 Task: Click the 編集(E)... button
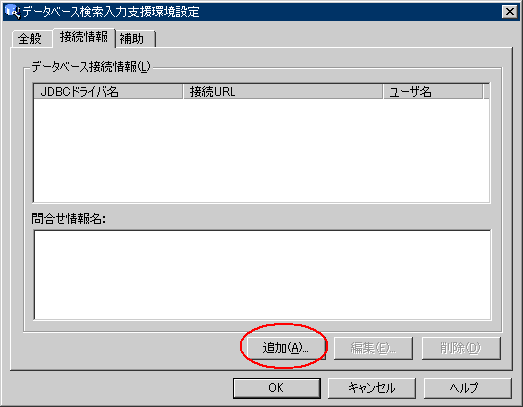[x=373, y=348]
